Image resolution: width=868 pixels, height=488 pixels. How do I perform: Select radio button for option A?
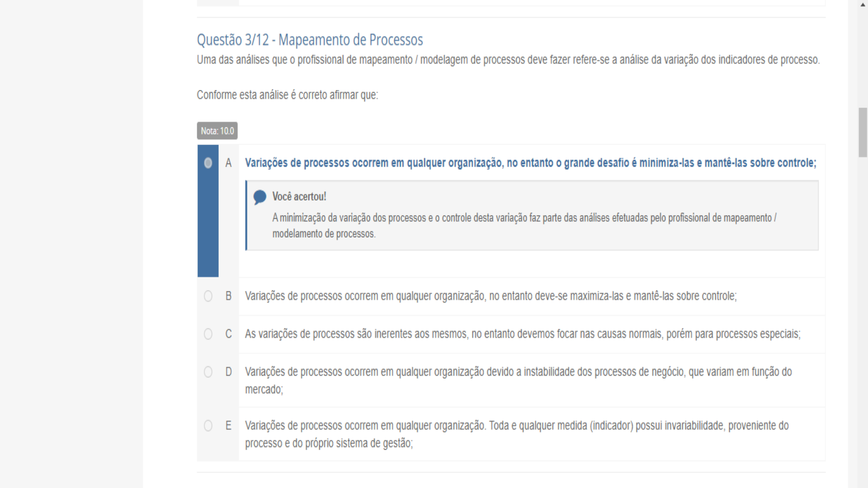pos(208,163)
